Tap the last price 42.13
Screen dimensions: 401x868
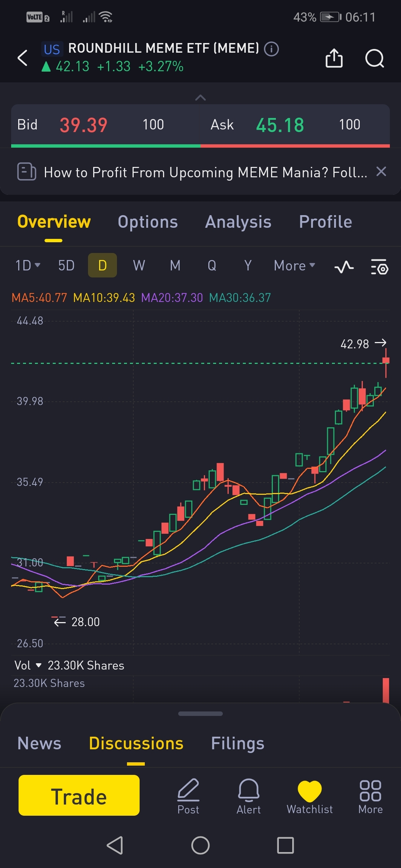tap(73, 66)
